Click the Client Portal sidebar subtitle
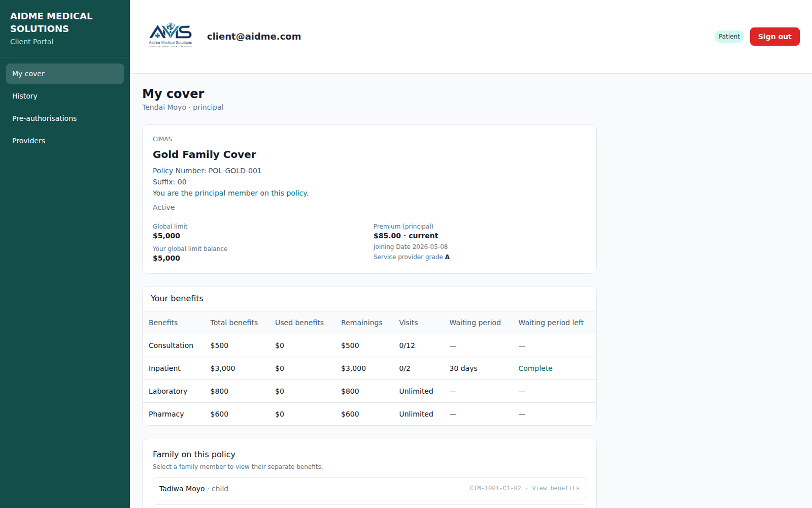 [31, 42]
